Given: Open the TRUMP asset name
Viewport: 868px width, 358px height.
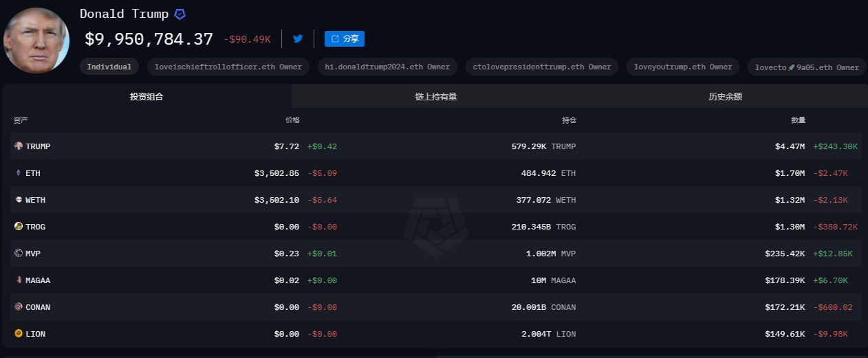Looking at the screenshot, I should point(38,146).
